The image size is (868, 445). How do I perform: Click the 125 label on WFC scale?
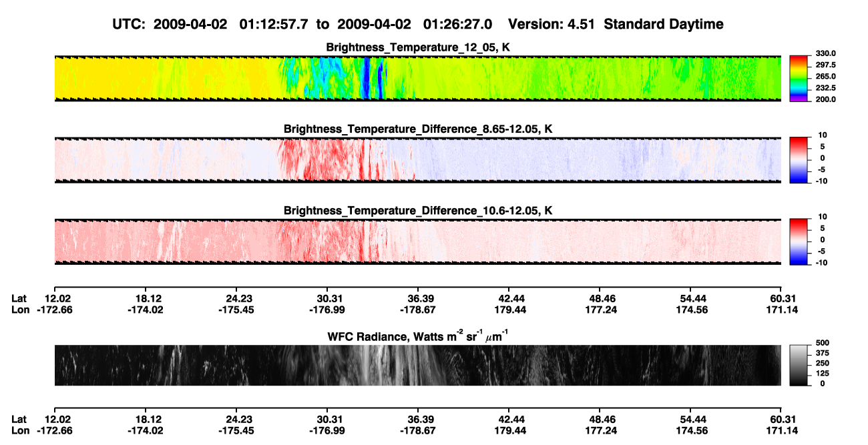pyautogui.click(x=822, y=374)
